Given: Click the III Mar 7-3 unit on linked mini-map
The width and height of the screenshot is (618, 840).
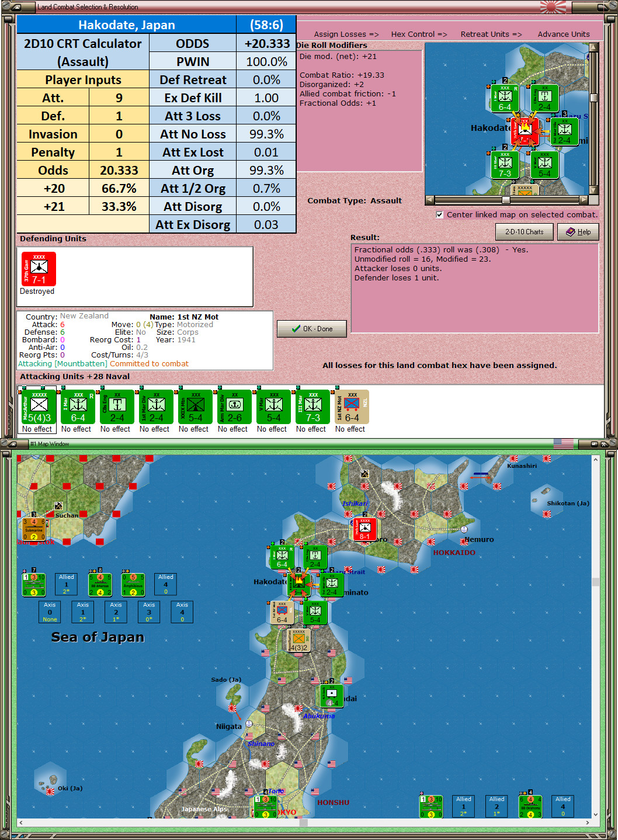Looking at the screenshot, I should [x=505, y=165].
